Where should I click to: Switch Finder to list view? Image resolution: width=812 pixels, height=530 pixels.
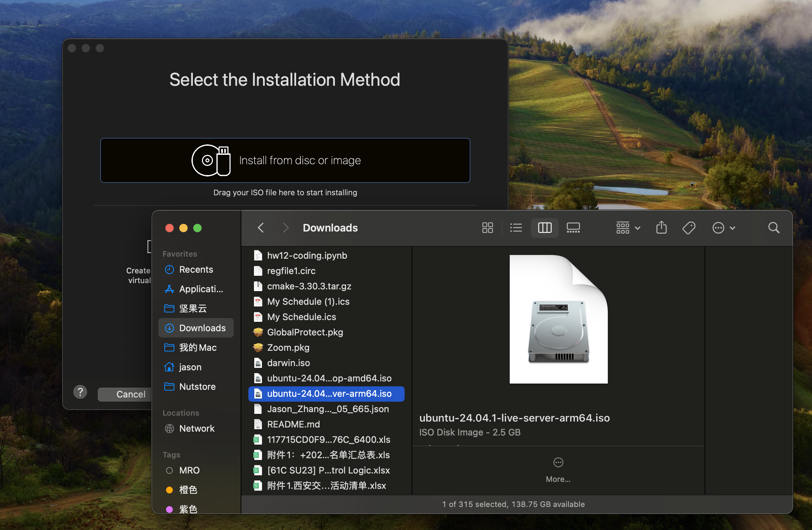click(x=516, y=228)
